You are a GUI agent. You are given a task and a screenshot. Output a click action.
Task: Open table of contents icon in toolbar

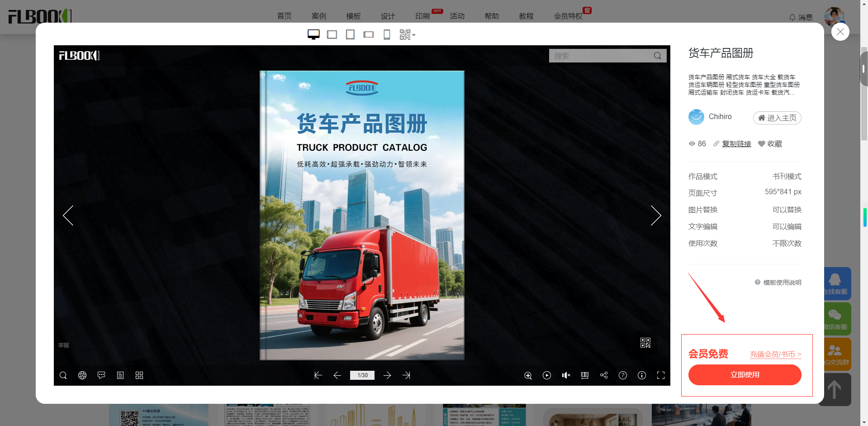tap(120, 375)
